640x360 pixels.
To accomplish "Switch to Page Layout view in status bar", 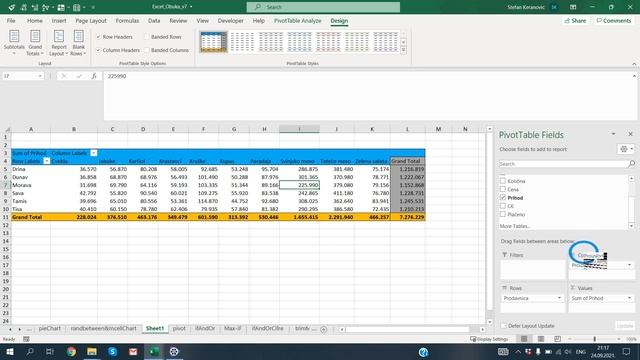I will pyautogui.click(x=541, y=339).
